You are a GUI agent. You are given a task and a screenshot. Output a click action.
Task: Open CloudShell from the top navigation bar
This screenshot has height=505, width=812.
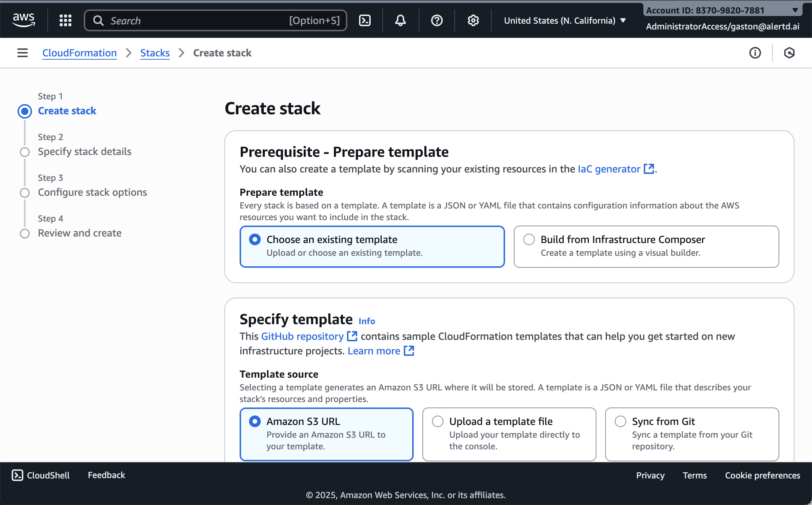(365, 20)
